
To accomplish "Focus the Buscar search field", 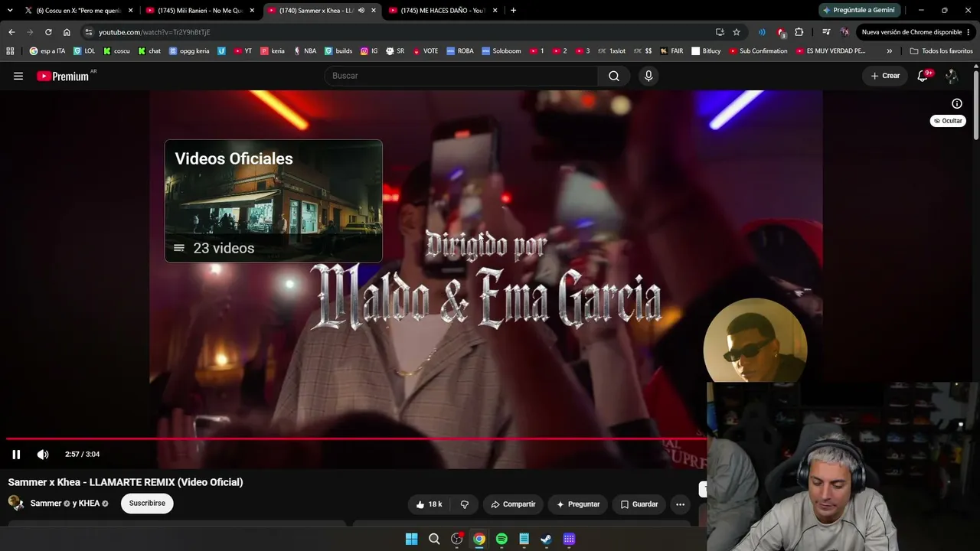I will 461,76.
